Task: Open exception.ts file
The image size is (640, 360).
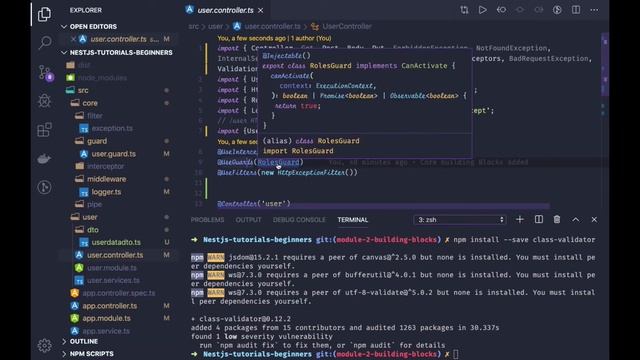Action: 112,128
